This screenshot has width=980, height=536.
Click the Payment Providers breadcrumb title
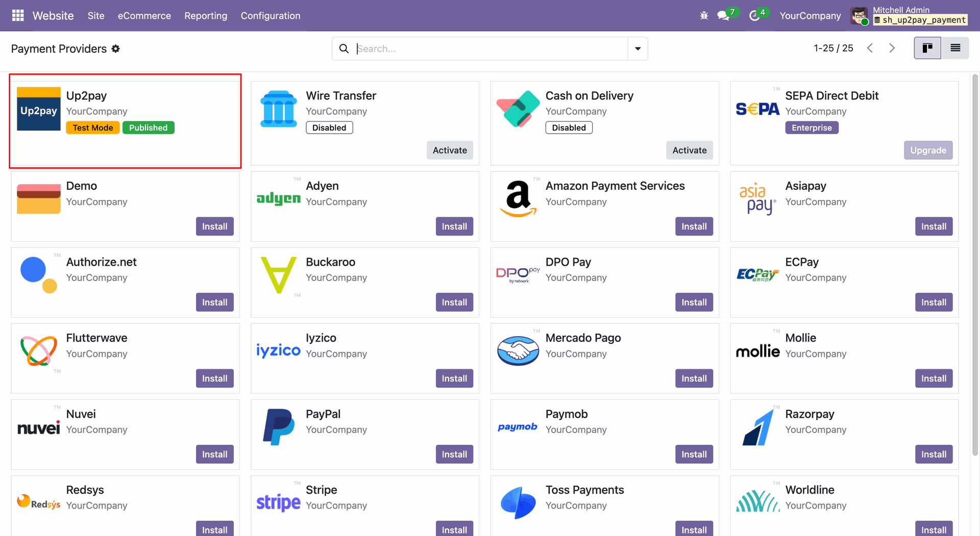(x=59, y=48)
